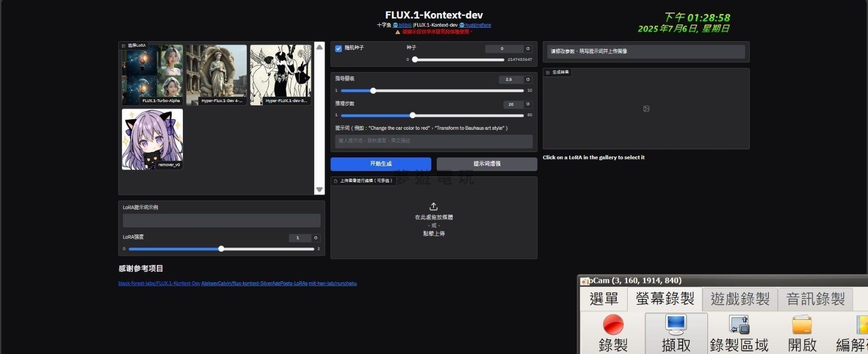Click the seed (种子) slider track
Image resolution: width=868 pixels, height=354 pixels.
click(458, 60)
